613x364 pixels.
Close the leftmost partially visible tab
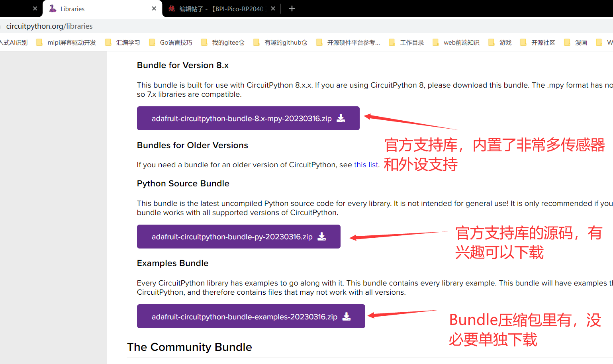[x=35, y=8]
